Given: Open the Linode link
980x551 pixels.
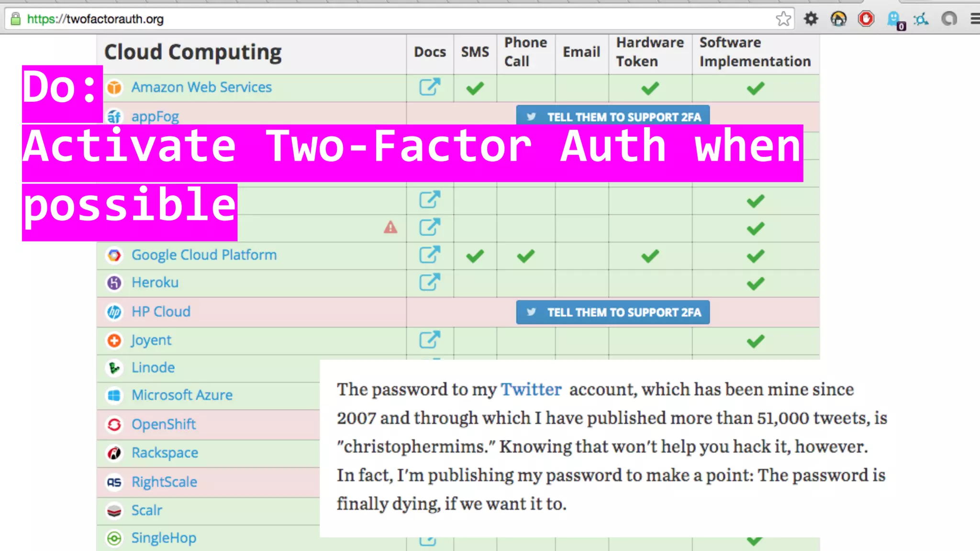Looking at the screenshot, I should pyautogui.click(x=153, y=368).
